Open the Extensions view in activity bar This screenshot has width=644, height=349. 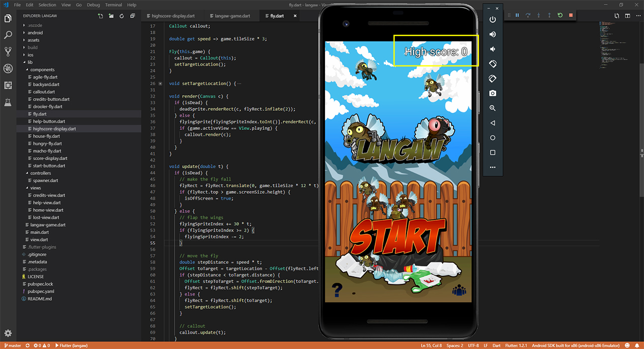tap(8, 85)
